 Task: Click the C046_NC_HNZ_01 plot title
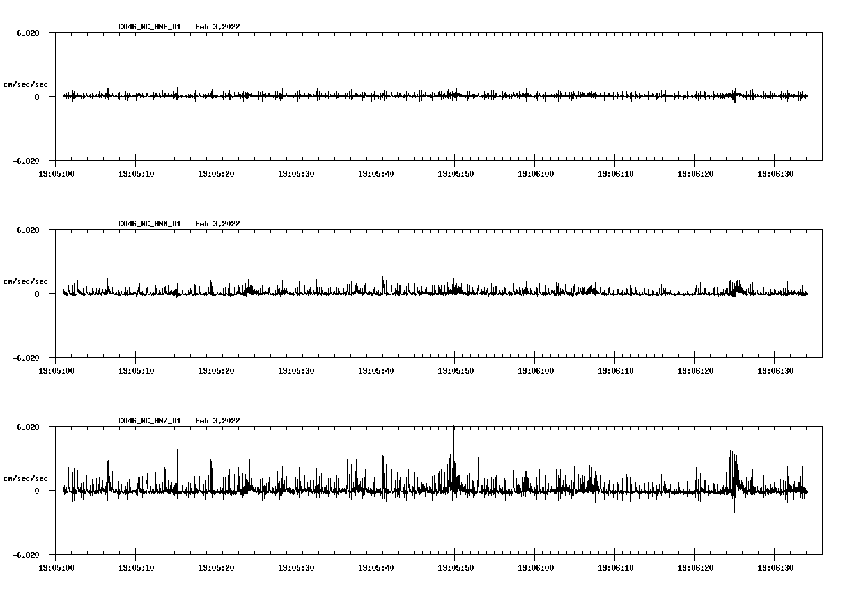pyautogui.click(x=150, y=421)
